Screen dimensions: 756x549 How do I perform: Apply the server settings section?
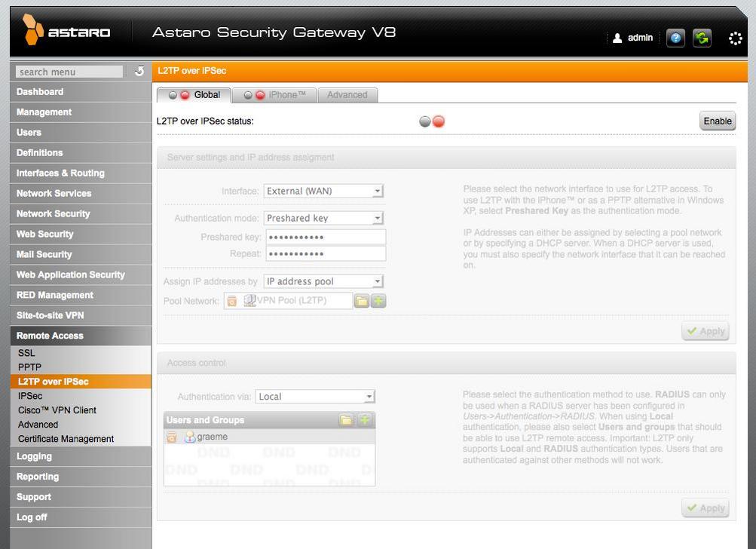tap(705, 331)
